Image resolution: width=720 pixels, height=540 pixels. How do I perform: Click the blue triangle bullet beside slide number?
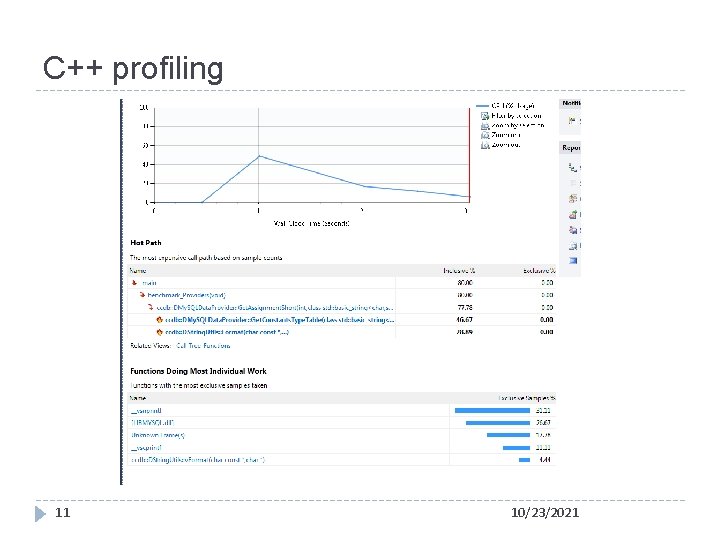[40, 514]
